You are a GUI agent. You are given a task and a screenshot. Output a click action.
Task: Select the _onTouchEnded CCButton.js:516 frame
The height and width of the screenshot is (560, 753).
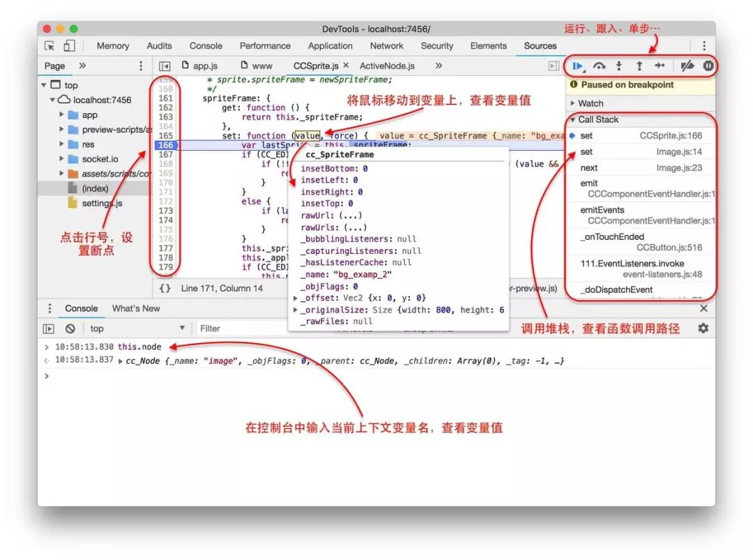[x=641, y=242]
